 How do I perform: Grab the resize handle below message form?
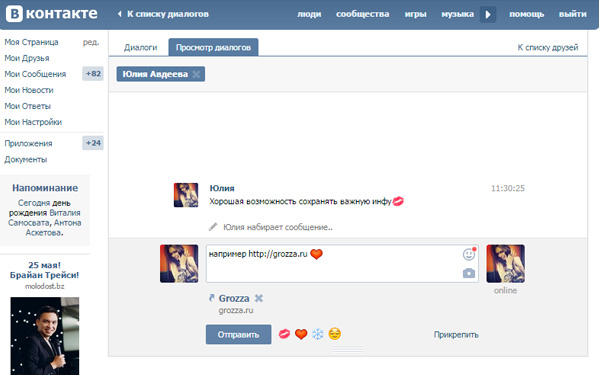click(x=347, y=349)
